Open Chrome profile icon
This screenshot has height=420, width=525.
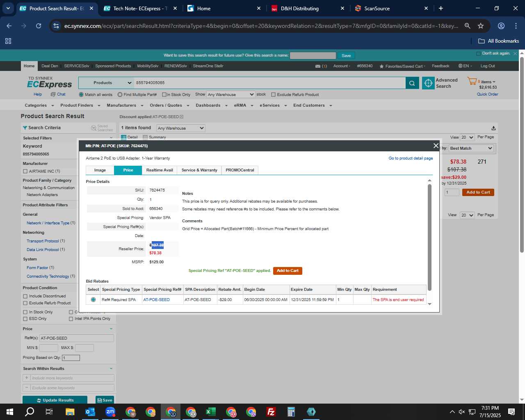501,26
